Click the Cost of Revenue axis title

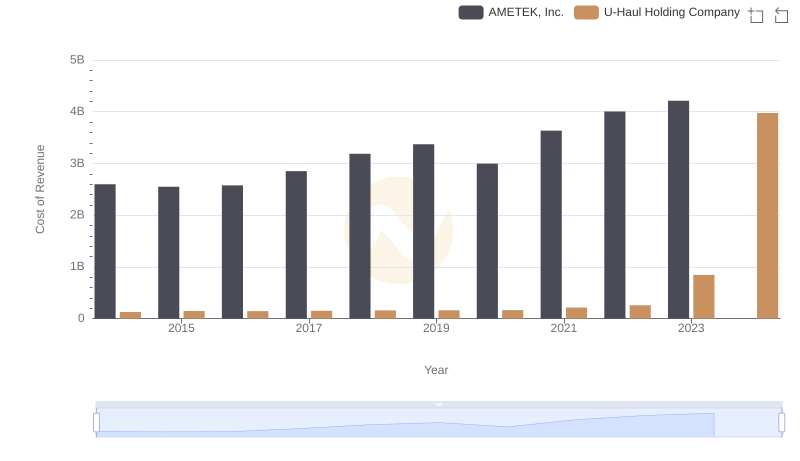[41, 189]
